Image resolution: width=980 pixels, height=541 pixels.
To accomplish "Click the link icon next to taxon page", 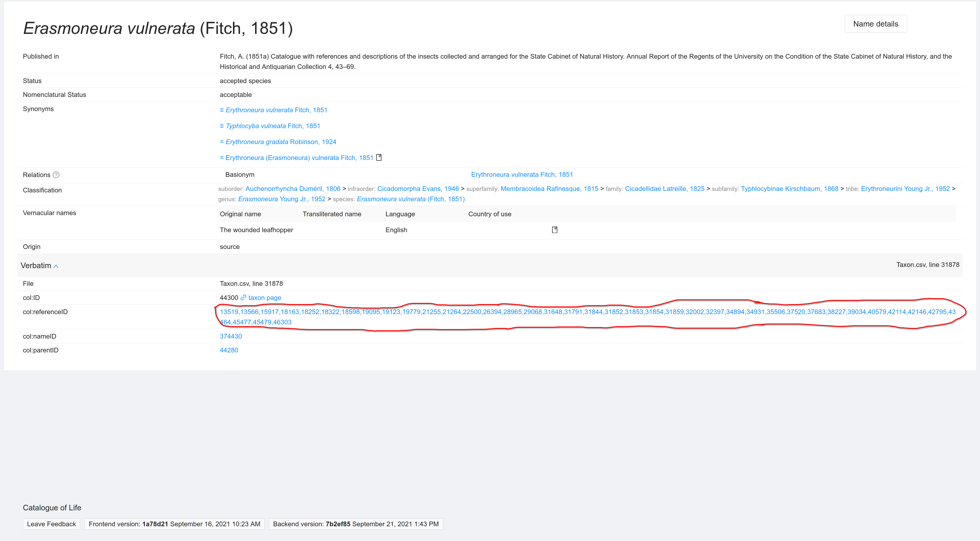I will 244,298.
